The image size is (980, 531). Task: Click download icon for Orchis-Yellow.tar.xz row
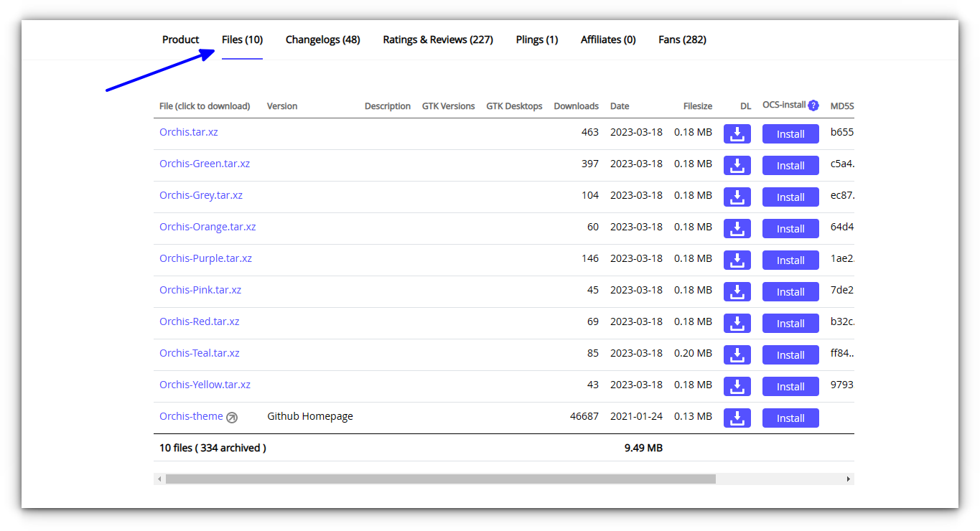(737, 386)
